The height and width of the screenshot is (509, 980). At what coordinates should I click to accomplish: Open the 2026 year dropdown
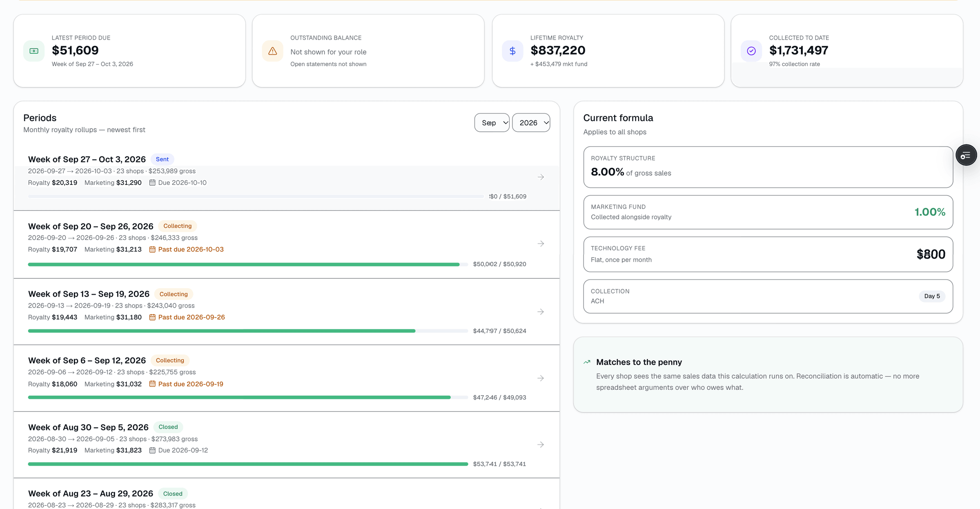pos(531,122)
